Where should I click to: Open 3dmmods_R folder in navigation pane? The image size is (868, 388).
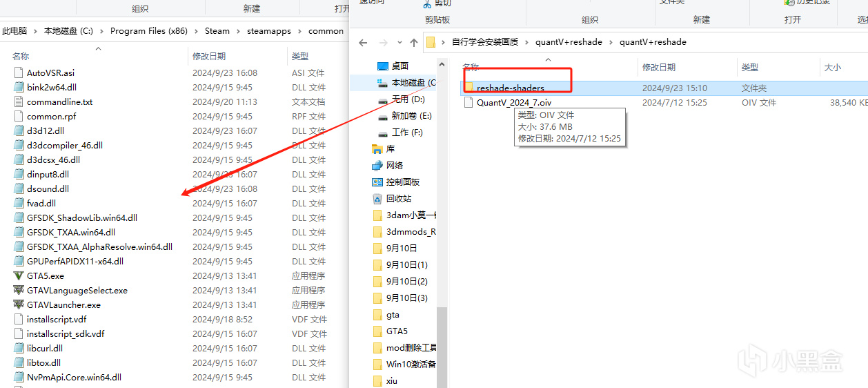(x=404, y=232)
